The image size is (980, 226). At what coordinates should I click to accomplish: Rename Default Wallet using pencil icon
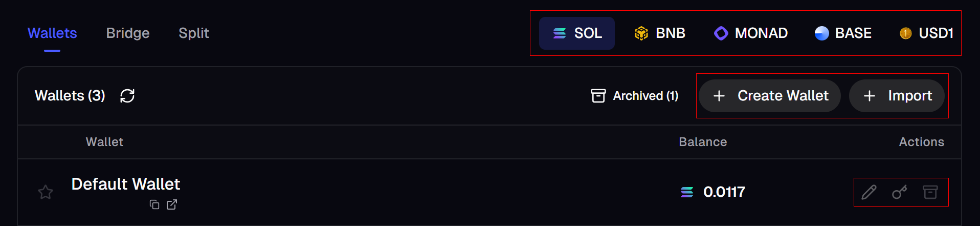(x=869, y=192)
